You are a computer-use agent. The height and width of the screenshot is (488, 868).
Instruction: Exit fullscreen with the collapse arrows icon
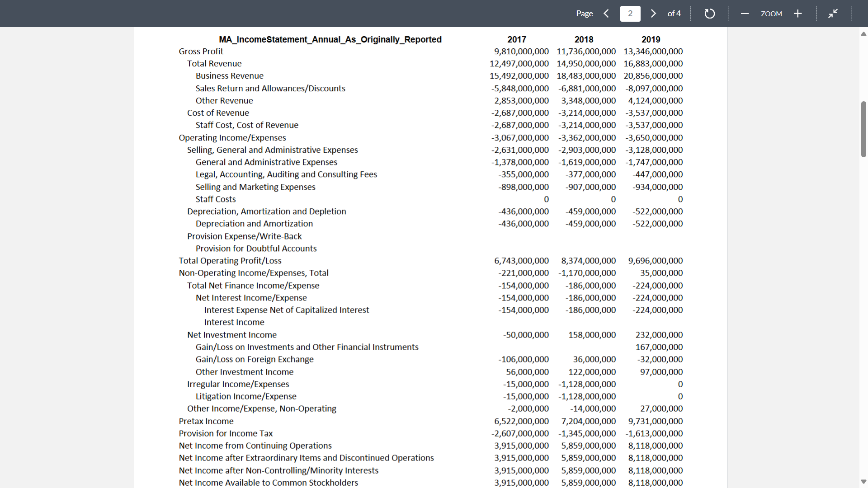[833, 14]
